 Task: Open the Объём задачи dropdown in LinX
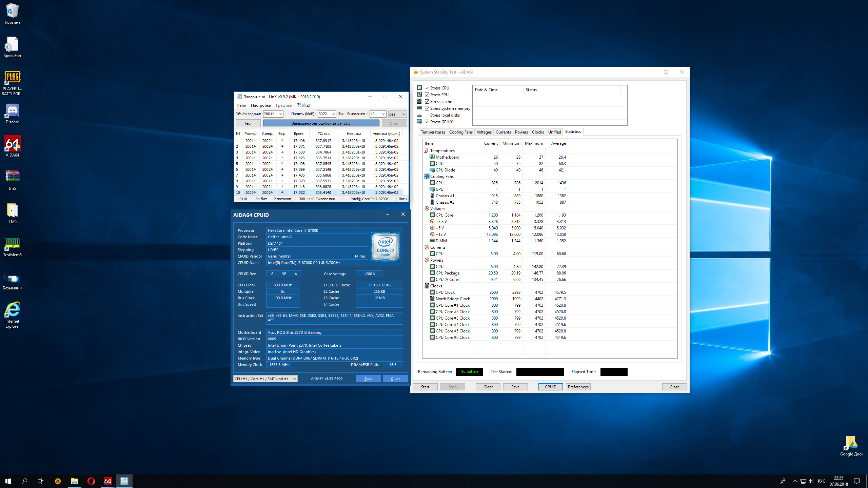pyautogui.click(x=280, y=114)
